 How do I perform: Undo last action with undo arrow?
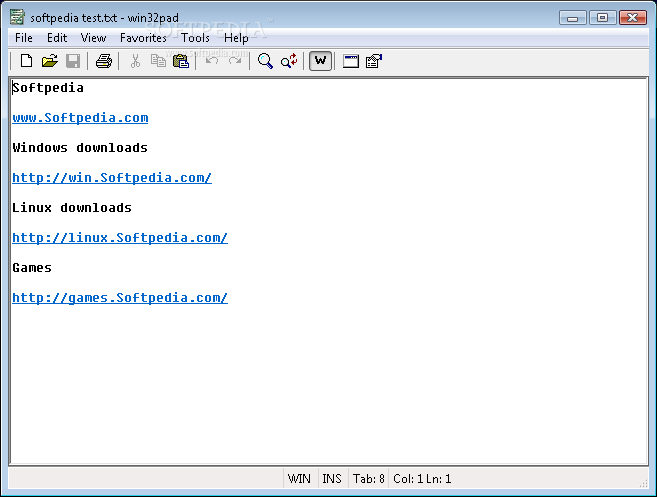click(212, 61)
